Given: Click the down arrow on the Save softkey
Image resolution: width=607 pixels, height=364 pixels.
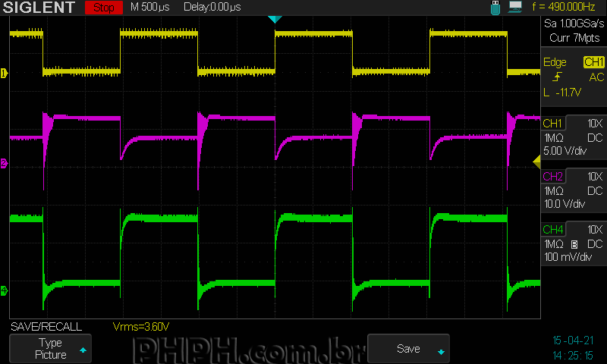Looking at the screenshot, I should pos(441,352).
